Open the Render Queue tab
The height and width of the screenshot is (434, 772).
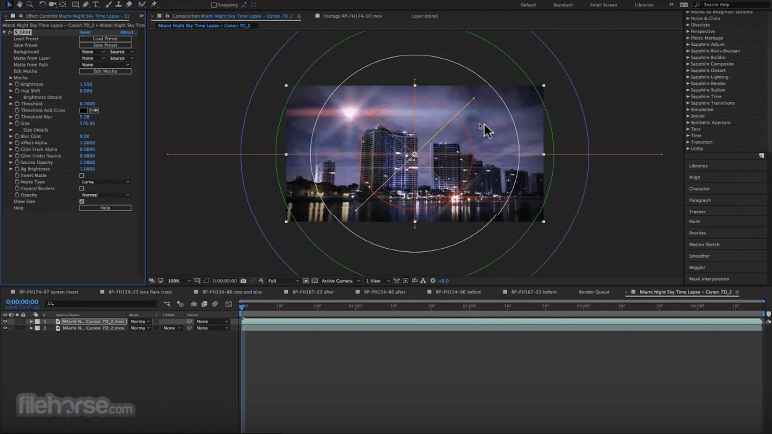(x=594, y=292)
